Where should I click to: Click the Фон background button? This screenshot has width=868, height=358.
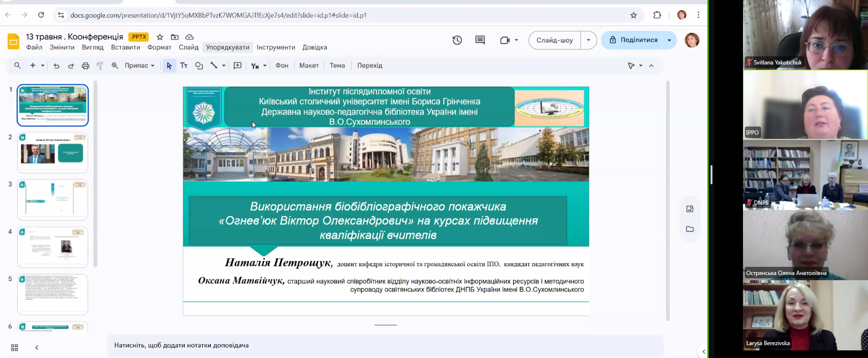[282, 65]
